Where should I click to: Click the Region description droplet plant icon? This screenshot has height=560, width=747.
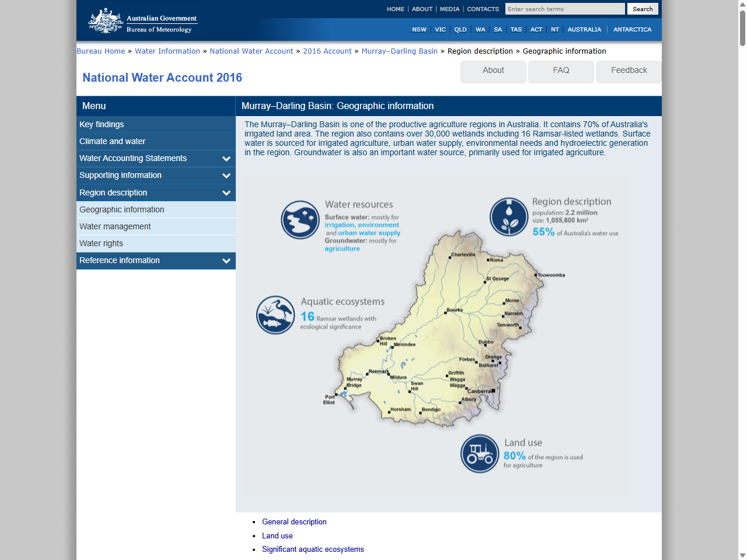coord(509,216)
